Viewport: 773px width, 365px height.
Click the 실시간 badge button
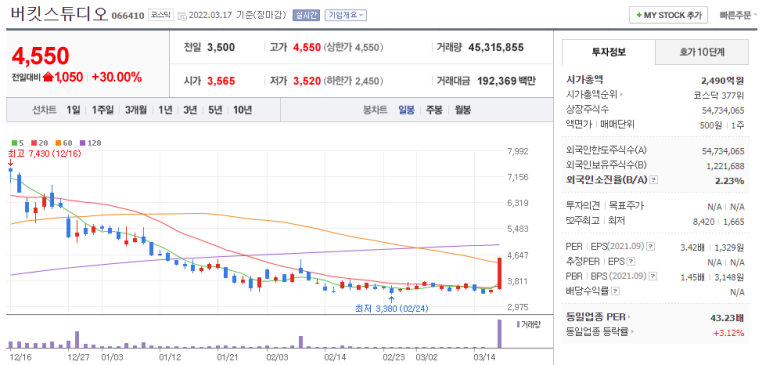point(306,15)
